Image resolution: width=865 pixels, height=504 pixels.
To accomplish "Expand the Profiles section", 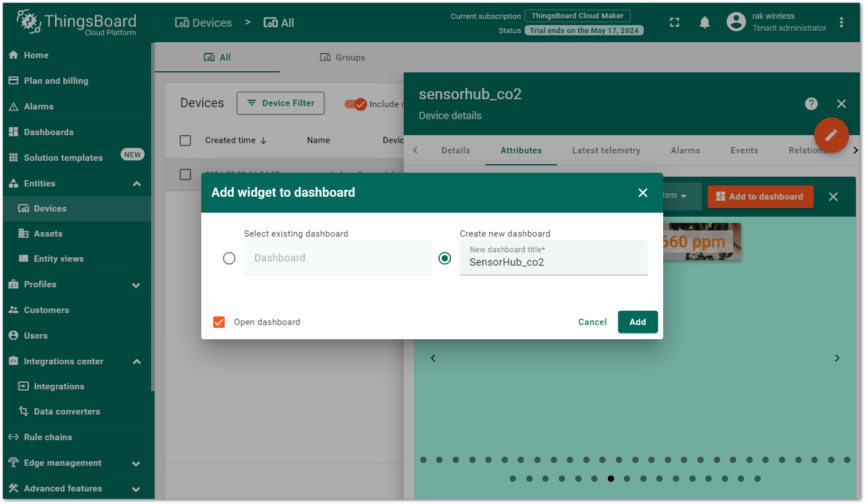I will pyautogui.click(x=136, y=285).
